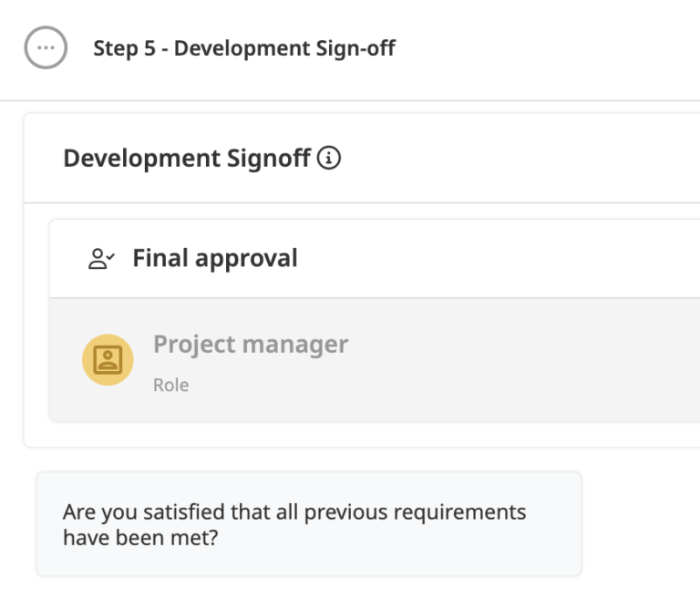Click the Role label under Project manager
This screenshot has width=700, height=599.
[171, 385]
